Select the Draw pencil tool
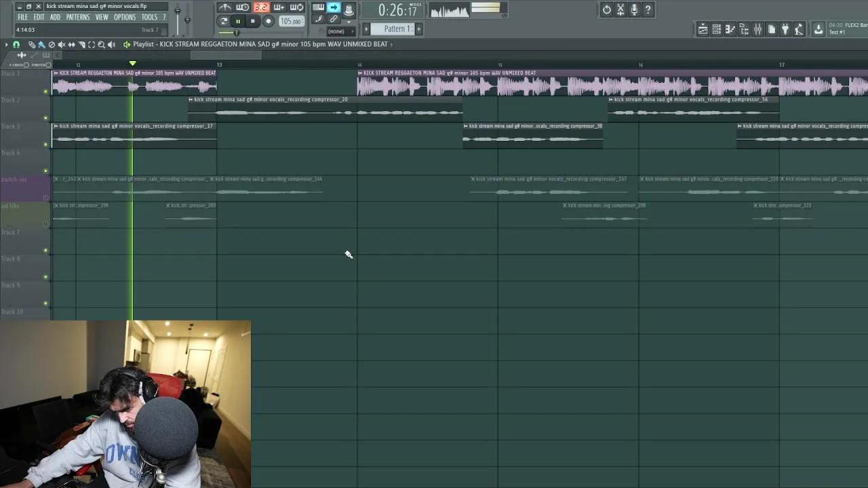The width and height of the screenshot is (868, 488). coord(31,44)
